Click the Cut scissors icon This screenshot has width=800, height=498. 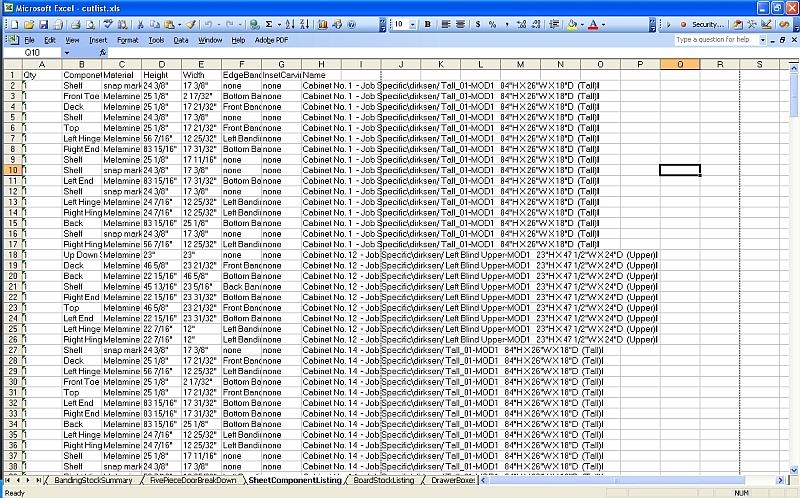point(140,24)
